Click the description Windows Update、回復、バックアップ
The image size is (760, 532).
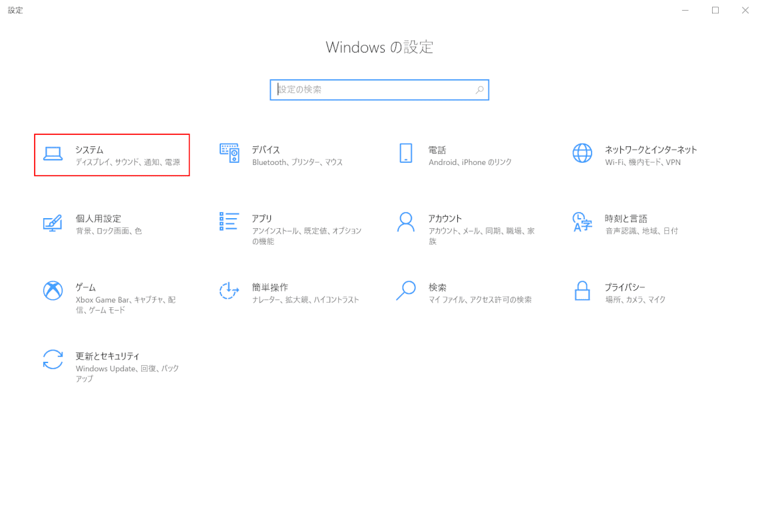(128, 374)
